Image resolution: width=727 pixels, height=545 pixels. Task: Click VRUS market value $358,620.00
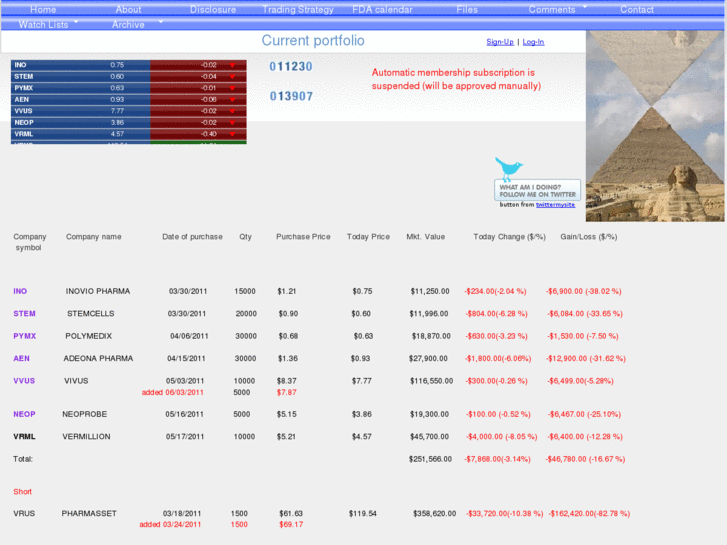click(434, 513)
